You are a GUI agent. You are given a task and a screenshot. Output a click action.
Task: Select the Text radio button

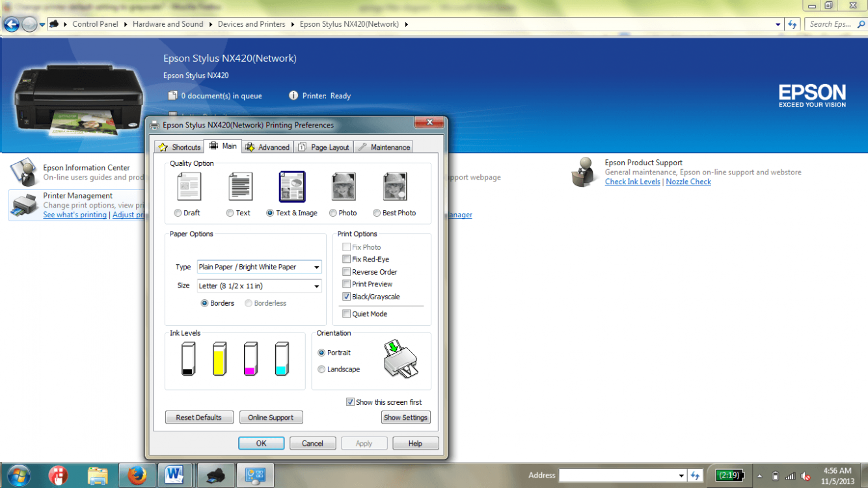click(x=230, y=213)
